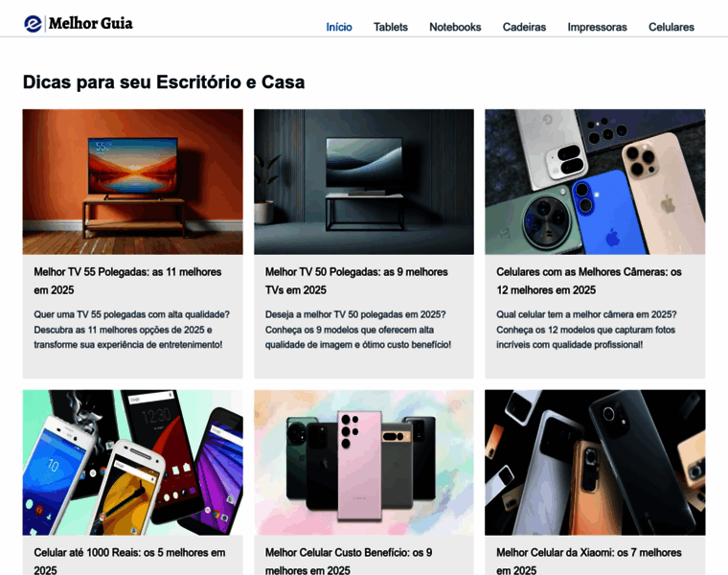Open 'Melhor Celular Custo Benefício' article link

tap(349, 561)
